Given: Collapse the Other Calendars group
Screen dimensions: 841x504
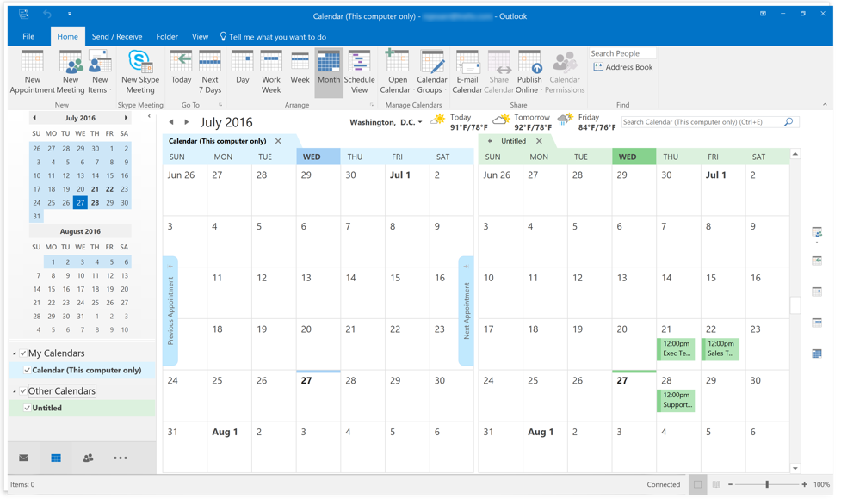Looking at the screenshot, I should click(15, 391).
